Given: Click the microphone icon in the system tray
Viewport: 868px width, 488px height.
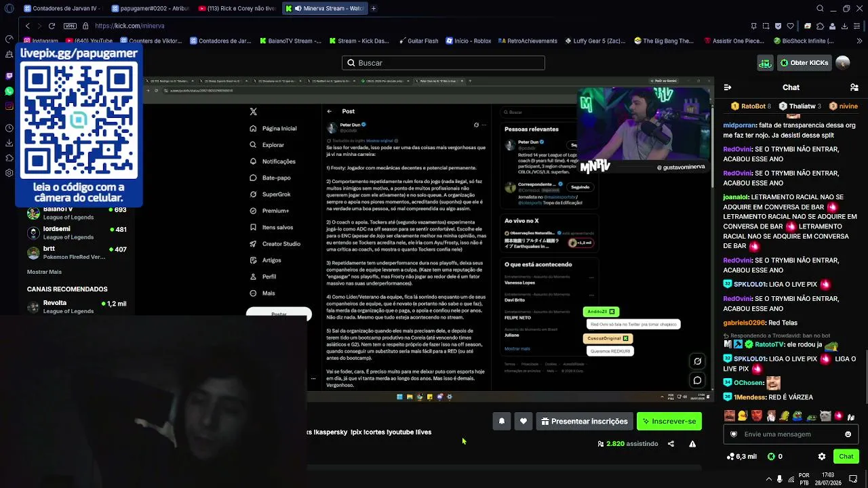Looking at the screenshot, I should (x=780, y=479).
